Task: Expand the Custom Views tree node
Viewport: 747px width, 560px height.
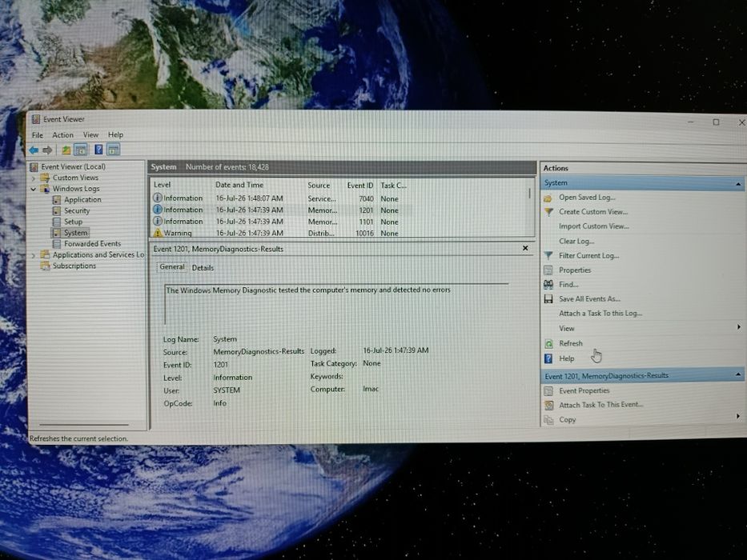Action: pyautogui.click(x=34, y=178)
